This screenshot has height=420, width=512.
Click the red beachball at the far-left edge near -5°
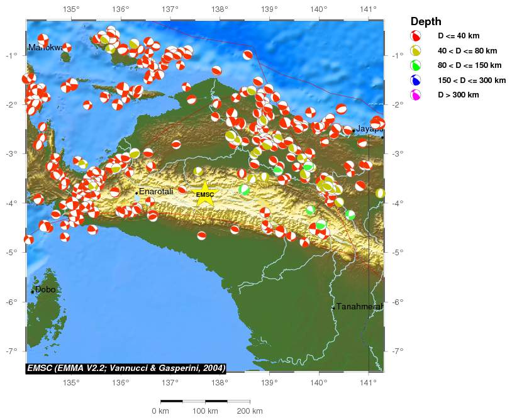(x=28, y=240)
